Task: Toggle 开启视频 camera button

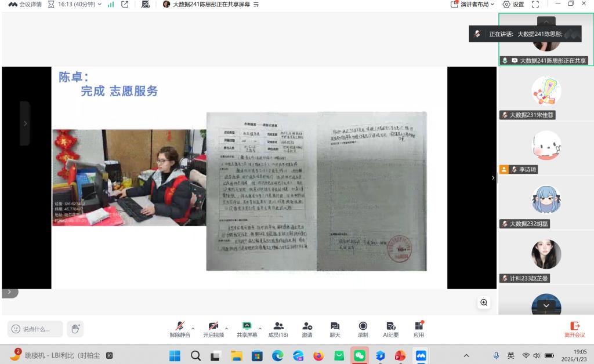Action: [x=213, y=329]
